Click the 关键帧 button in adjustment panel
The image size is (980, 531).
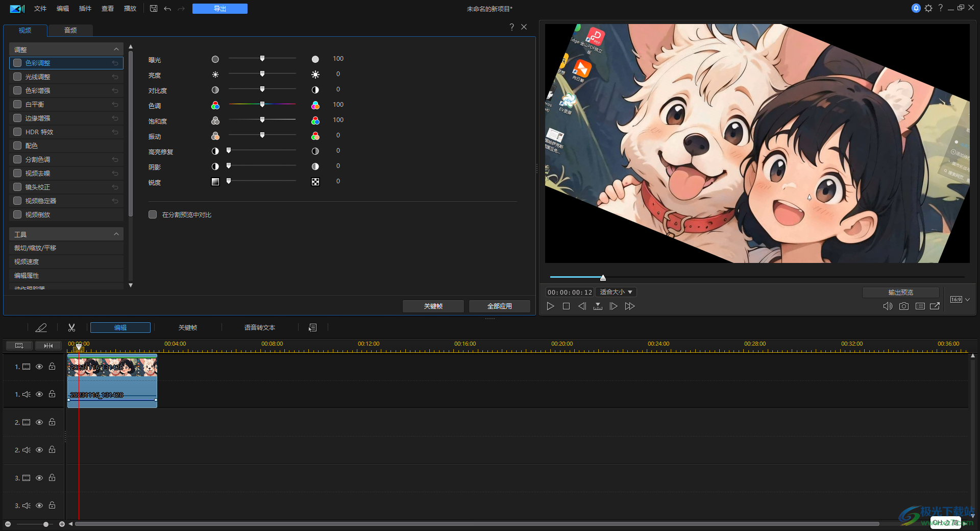[433, 306]
